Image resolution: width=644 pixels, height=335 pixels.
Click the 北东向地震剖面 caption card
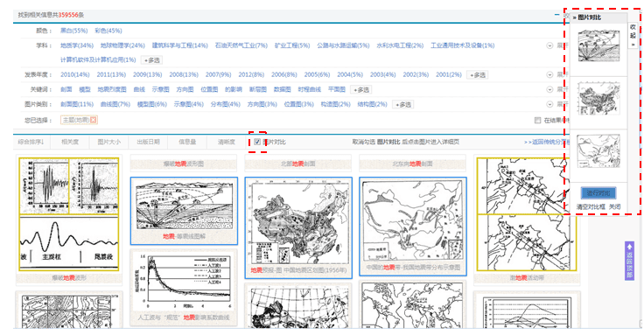(412, 164)
